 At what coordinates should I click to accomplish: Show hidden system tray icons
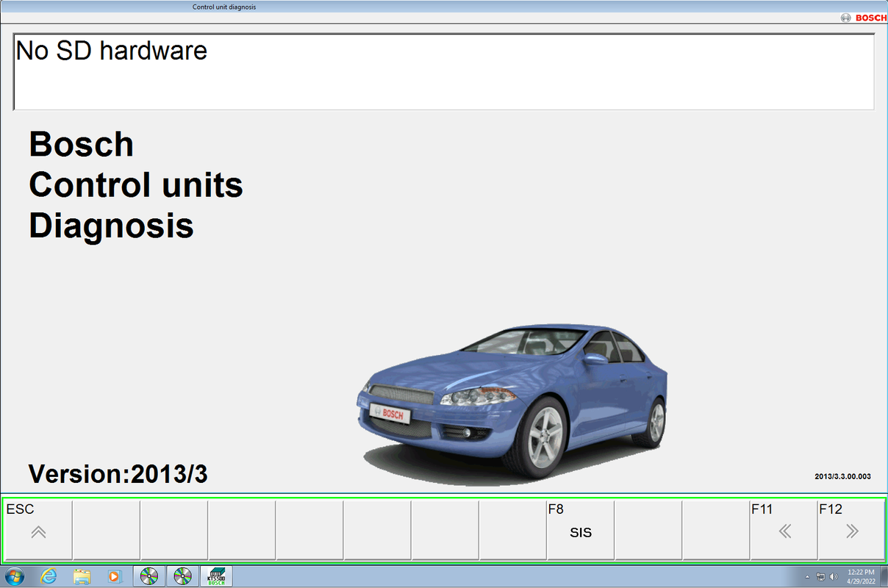tap(808, 577)
